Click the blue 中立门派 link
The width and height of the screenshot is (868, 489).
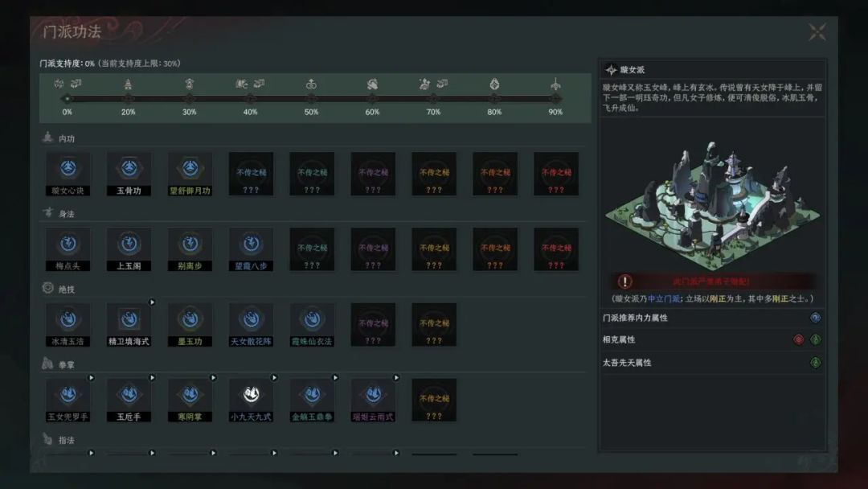663,299
